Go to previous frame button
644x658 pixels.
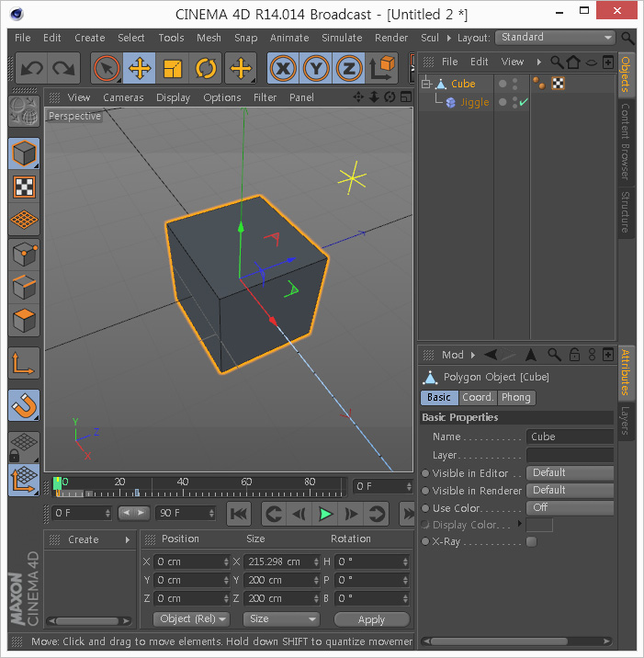tap(299, 514)
